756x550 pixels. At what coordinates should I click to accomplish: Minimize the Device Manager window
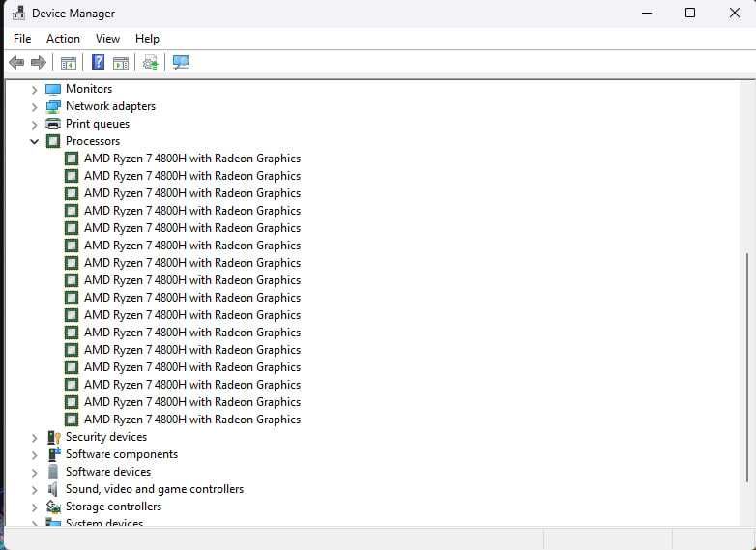(x=647, y=13)
